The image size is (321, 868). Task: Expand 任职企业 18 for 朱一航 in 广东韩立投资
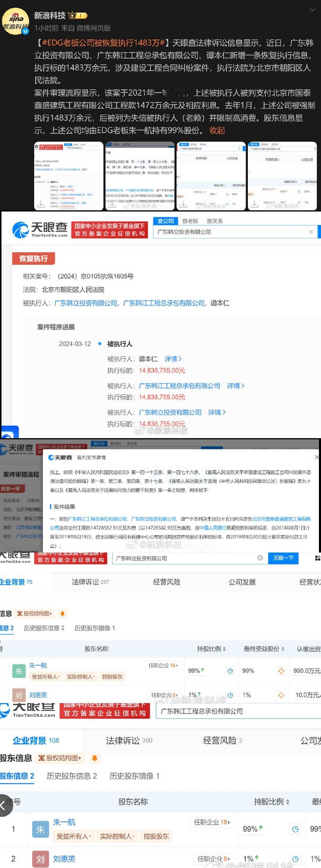[x=163, y=665]
